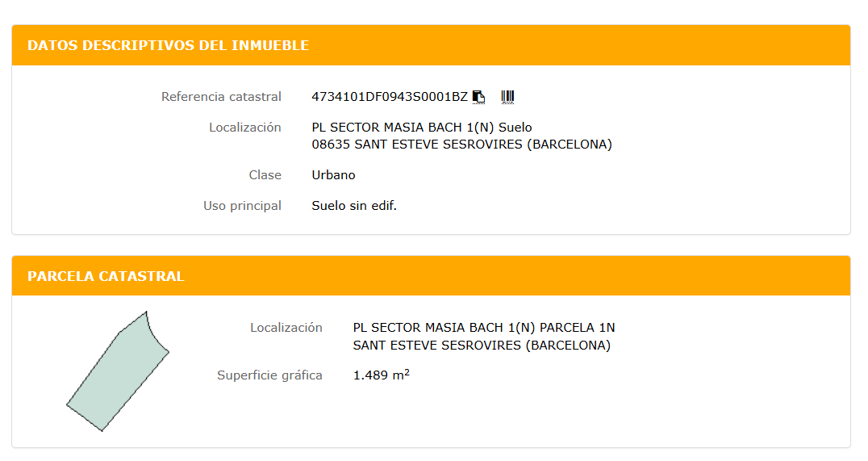Copy the cadastral reference to clipboard

pos(479,97)
